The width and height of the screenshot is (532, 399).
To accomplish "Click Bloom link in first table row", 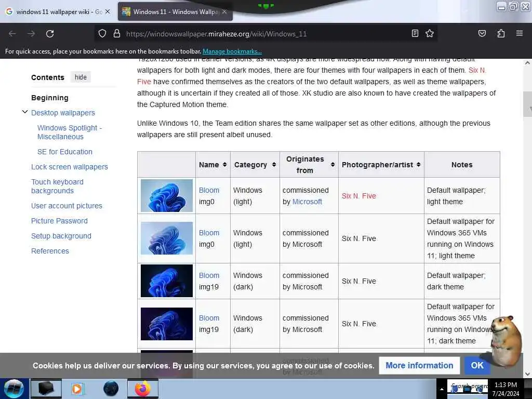I will click(x=209, y=190).
